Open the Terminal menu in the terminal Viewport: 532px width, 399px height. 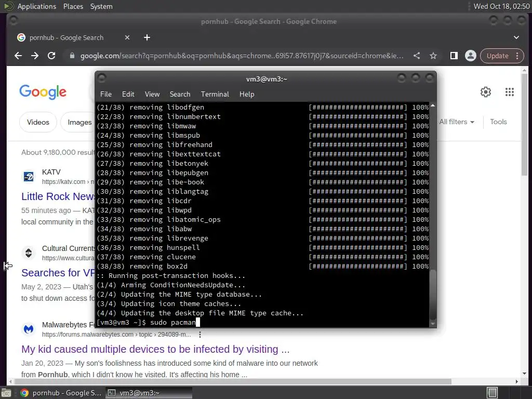pos(215,95)
